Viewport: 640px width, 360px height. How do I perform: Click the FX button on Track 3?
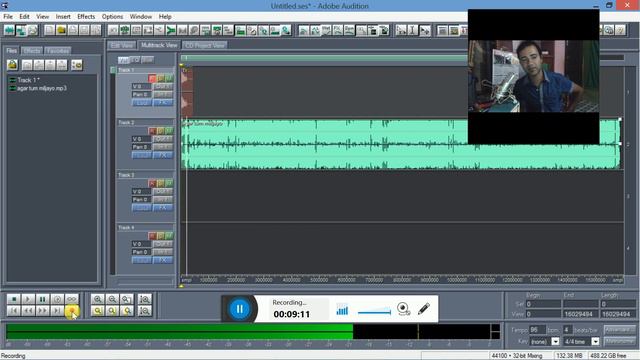coord(163,208)
